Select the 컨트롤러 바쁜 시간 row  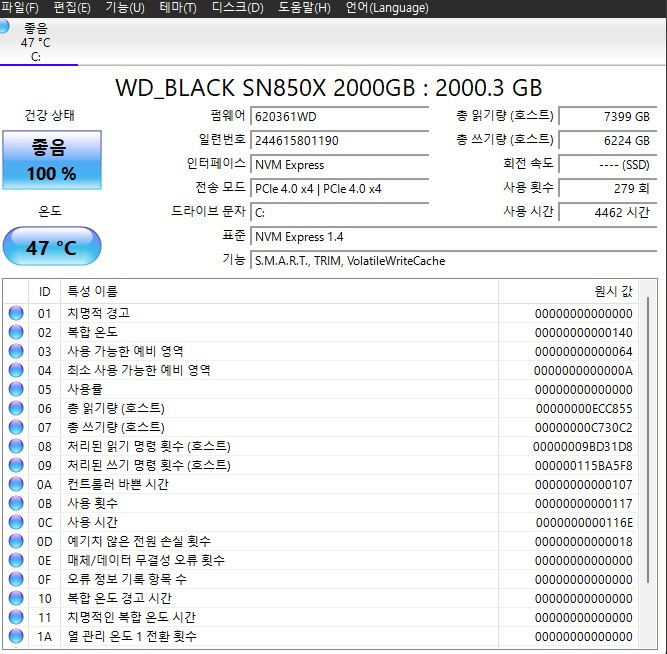point(321,484)
